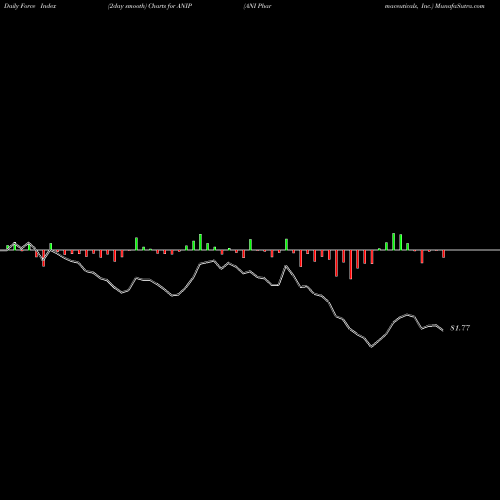The width and height of the screenshot is (500, 500).
Task: Click the '(ANI Phar' title text
Action: click(x=257, y=6)
